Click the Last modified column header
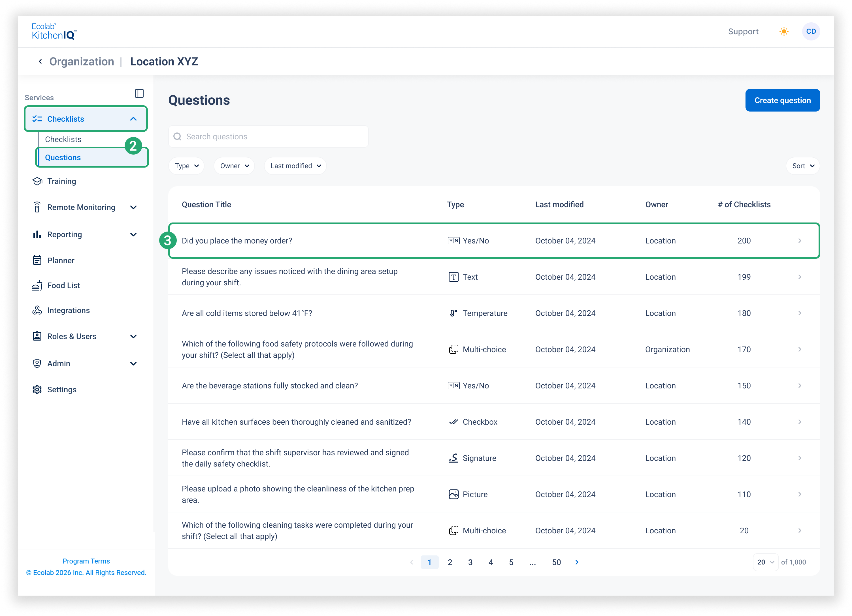The image size is (852, 616). pos(559,205)
